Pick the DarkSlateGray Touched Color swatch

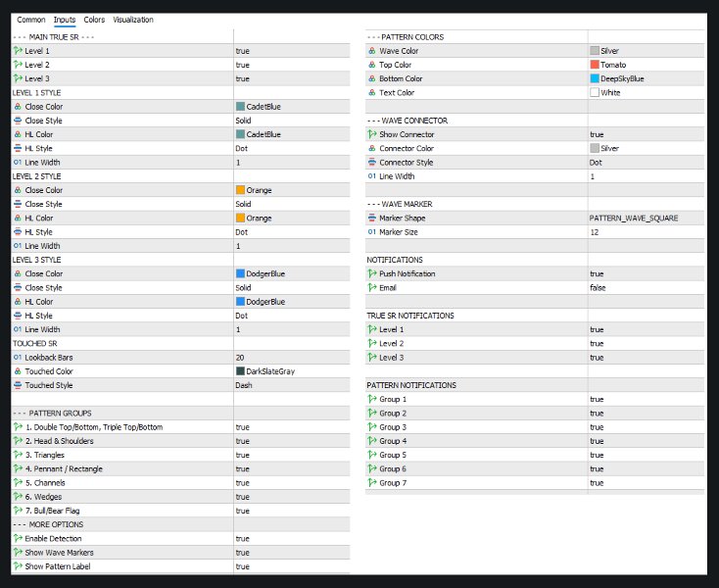pyautogui.click(x=240, y=371)
